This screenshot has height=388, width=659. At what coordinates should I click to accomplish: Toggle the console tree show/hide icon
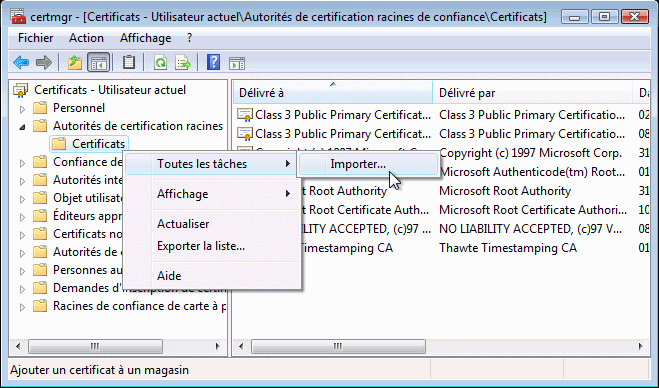[98, 63]
